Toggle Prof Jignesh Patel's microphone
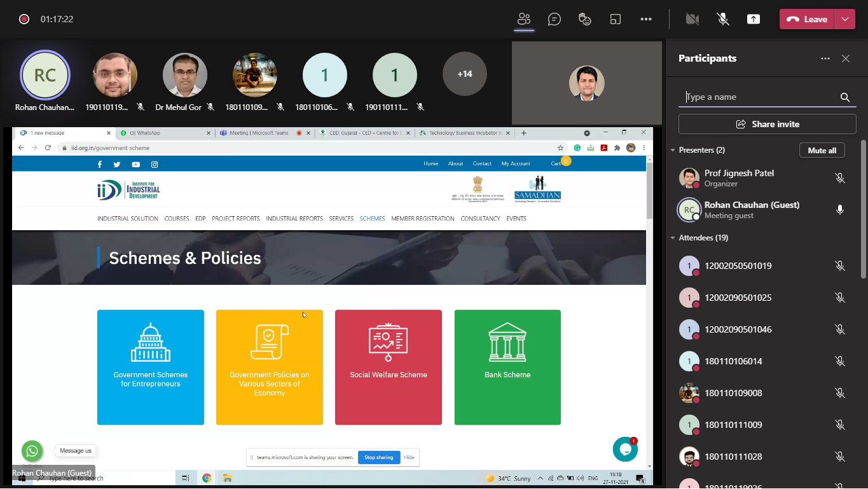Image resolution: width=868 pixels, height=489 pixels. 840,178
